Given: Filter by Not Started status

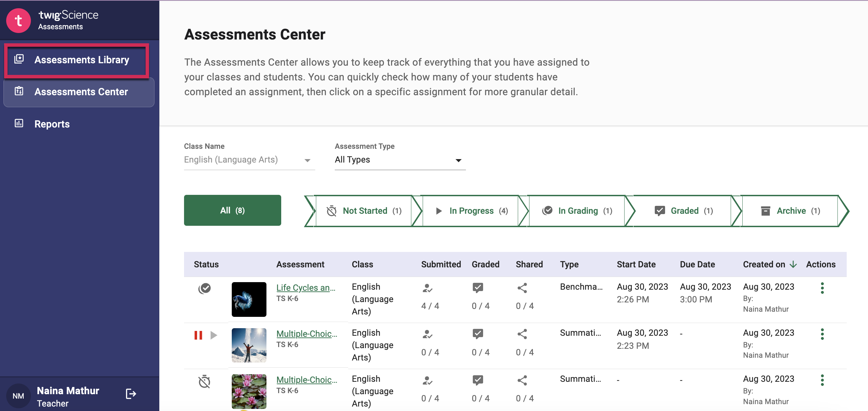Looking at the screenshot, I should pos(364,211).
